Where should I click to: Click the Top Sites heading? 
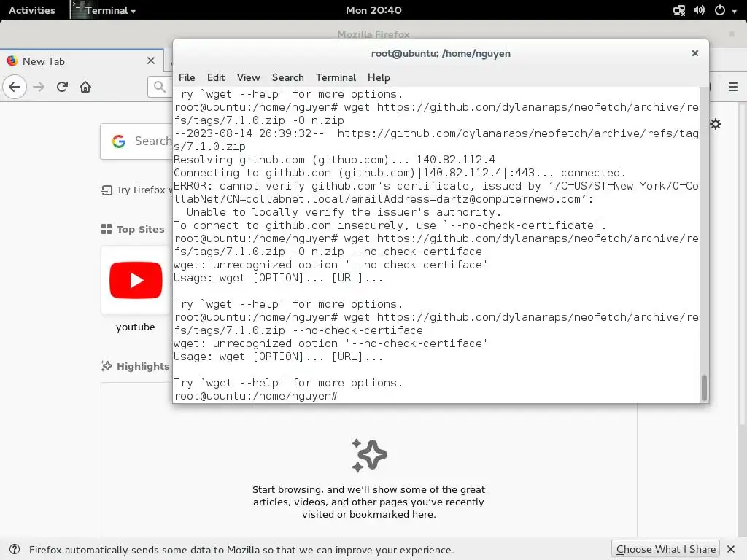point(141,229)
